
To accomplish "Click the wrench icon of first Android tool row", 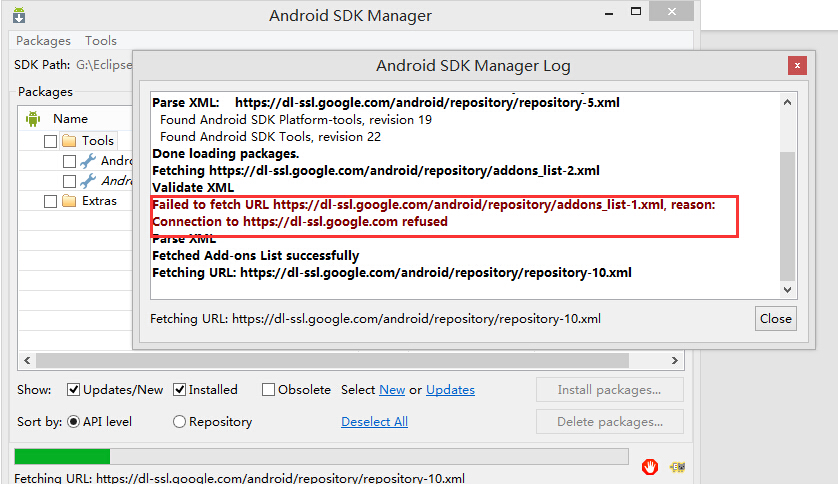I will tap(88, 161).
